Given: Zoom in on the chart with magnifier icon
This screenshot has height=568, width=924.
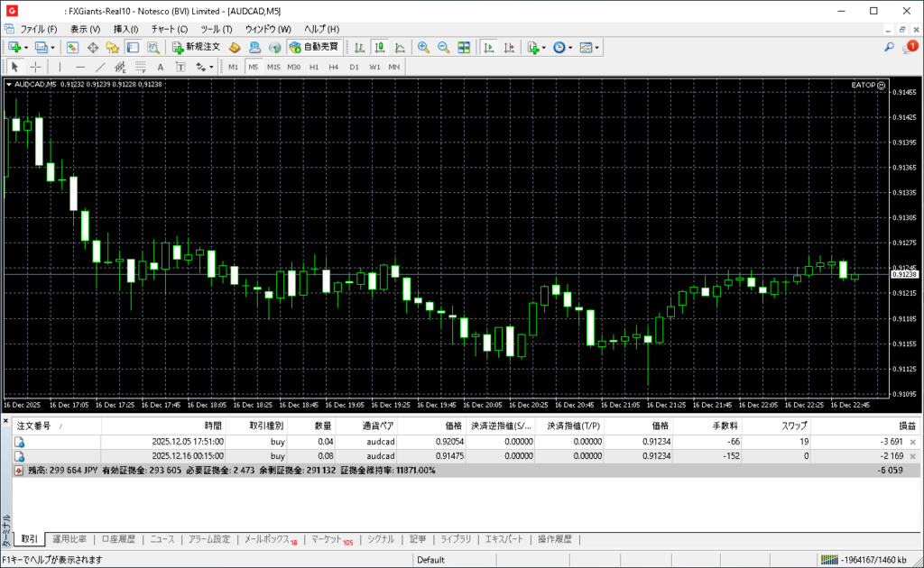Looking at the screenshot, I should coord(423,47).
